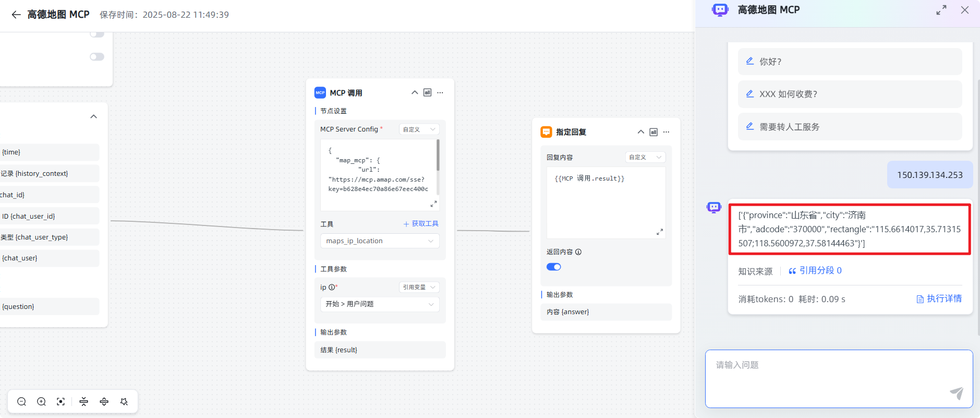Click the 类型 {chat_user_type} variable row
The image size is (980, 418).
pyautogui.click(x=50, y=237)
